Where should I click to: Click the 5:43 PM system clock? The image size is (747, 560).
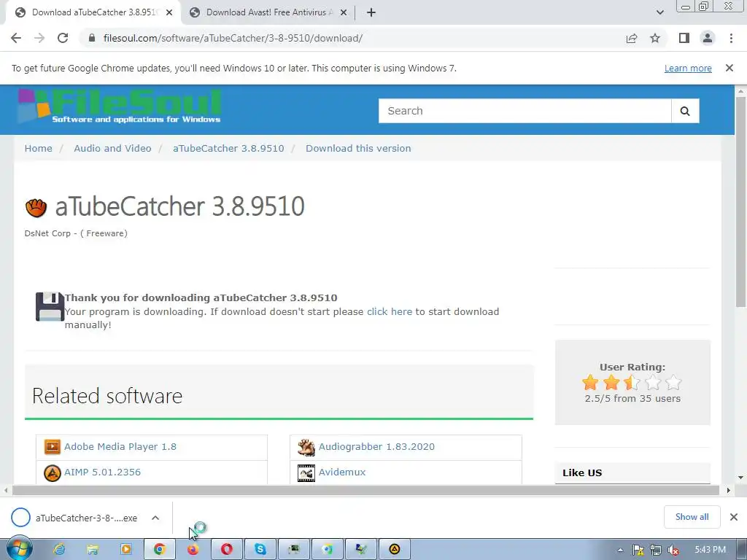(711, 550)
